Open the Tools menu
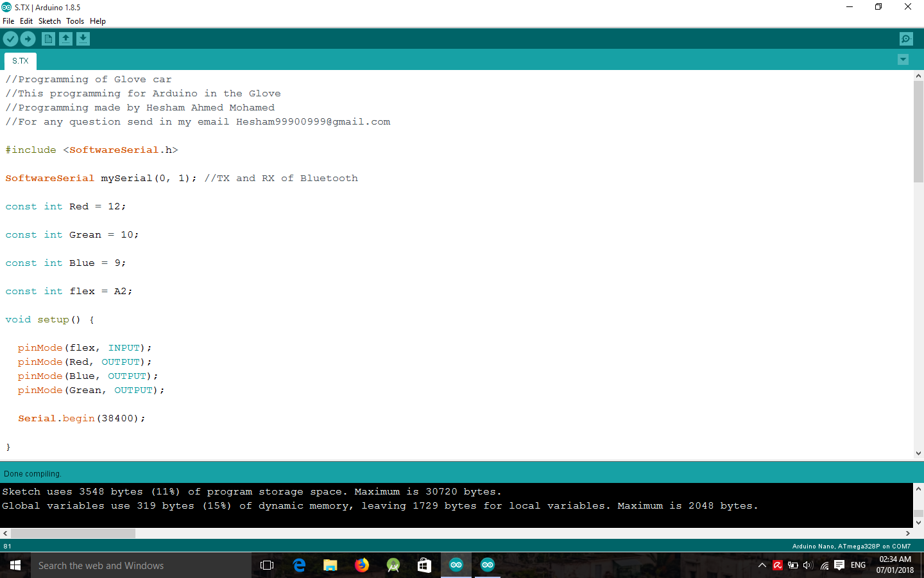Viewport: 924px width, 578px height. (x=75, y=21)
